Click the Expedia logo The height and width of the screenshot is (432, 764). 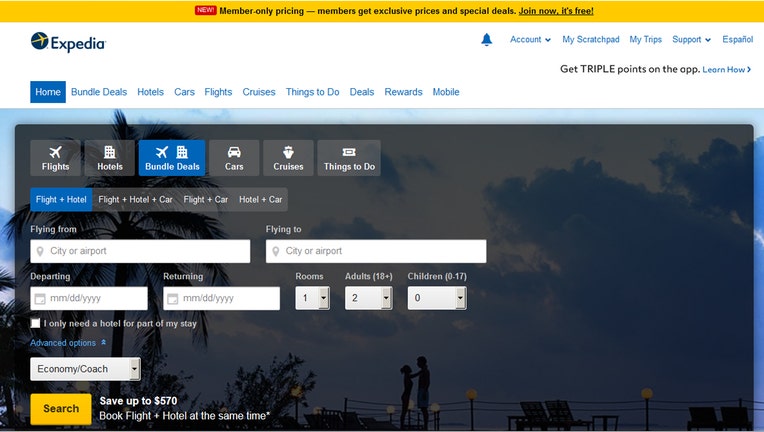[68, 42]
